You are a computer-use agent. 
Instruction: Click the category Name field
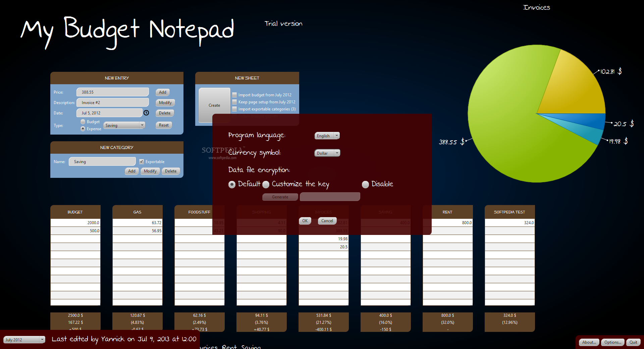(x=102, y=161)
